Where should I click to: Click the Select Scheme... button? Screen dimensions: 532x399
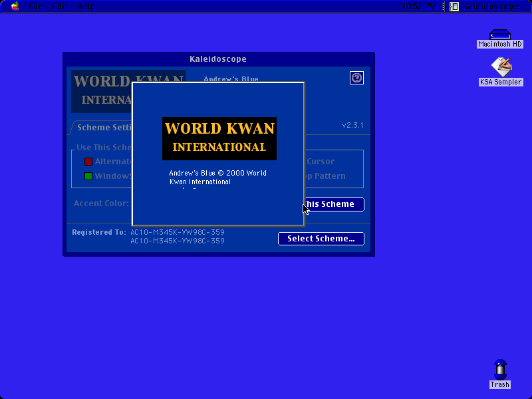click(x=321, y=239)
